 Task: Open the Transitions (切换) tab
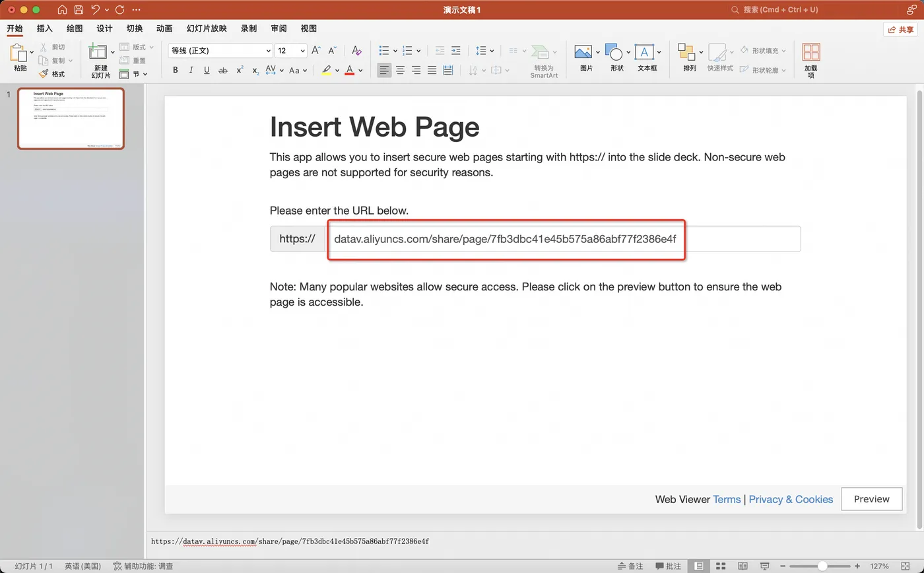[135, 28]
